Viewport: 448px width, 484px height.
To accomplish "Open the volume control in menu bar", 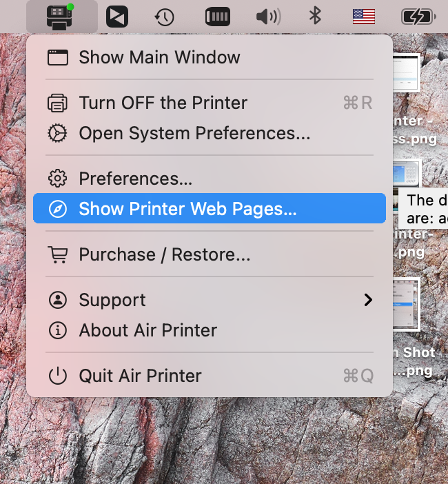I will pos(268,17).
